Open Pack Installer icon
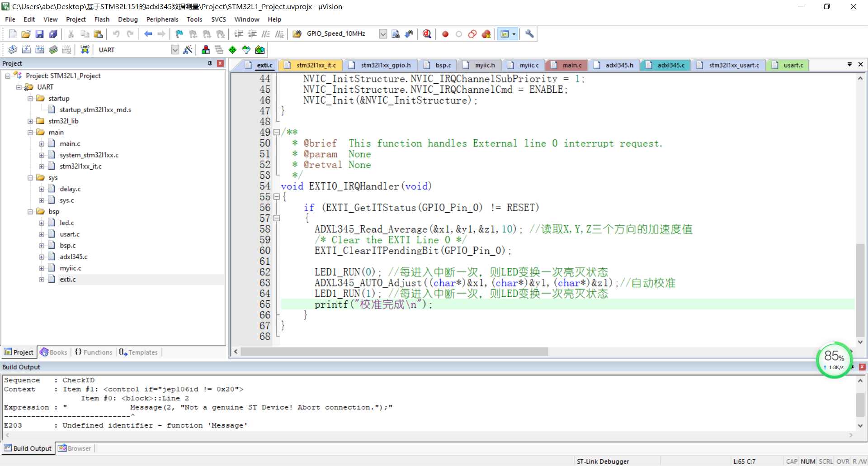Viewport: 868px width, 466px height. coord(260,50)
